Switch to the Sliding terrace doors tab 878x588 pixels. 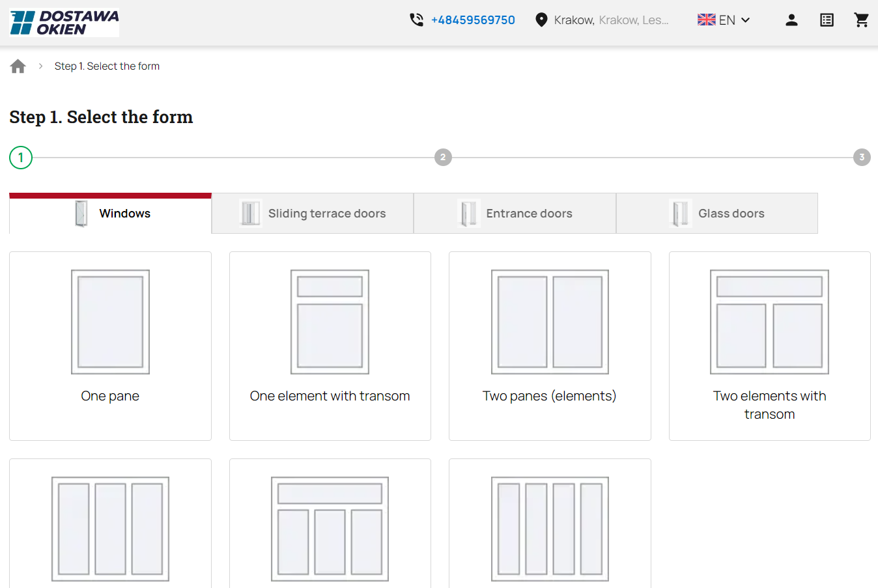[312, 213]
